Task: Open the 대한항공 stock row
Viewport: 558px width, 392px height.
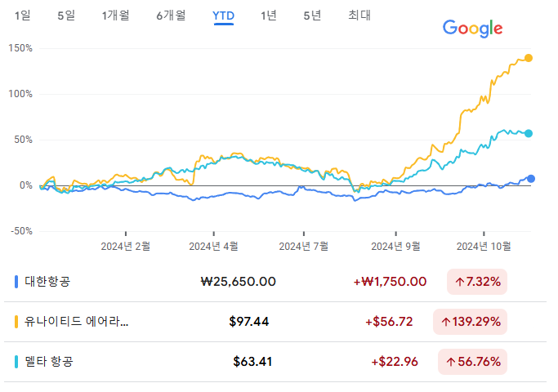Action: (275, 282)
